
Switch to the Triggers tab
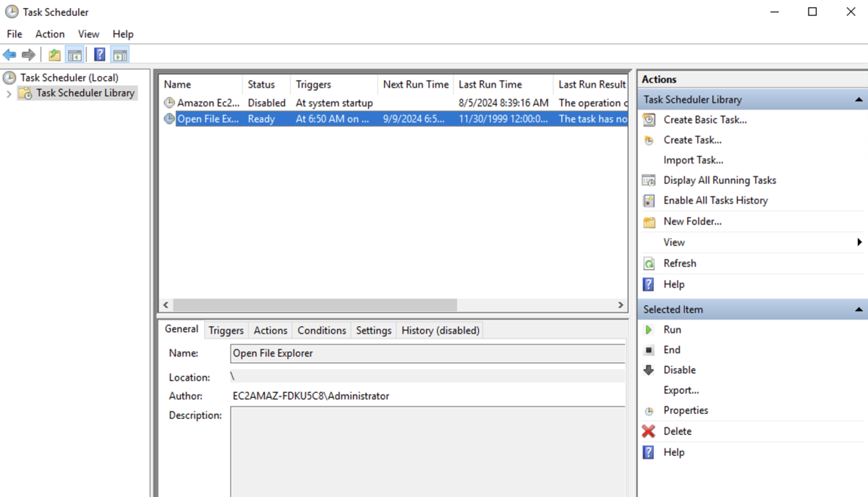tap(226, 331)
